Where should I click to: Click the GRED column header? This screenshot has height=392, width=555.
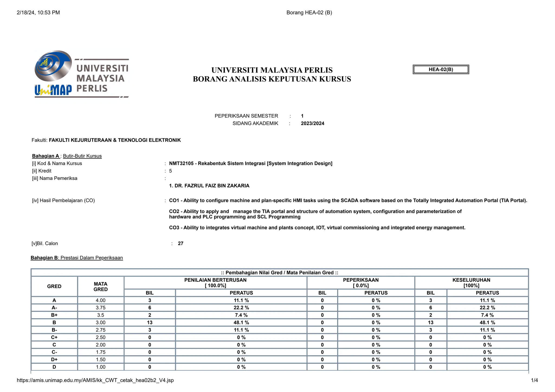coord(54,286)
